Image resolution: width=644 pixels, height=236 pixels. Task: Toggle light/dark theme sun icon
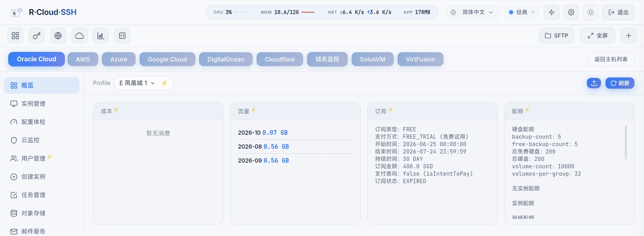pyautogui.click(x=591, y=12)
